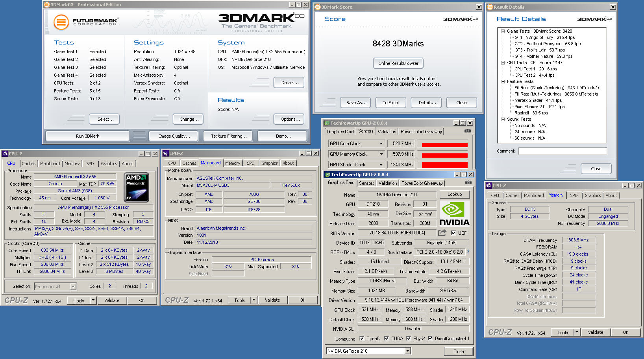Screen dimensions: 644x359
Task: Click Close button in Result Details window
Action: coord(596,169)
